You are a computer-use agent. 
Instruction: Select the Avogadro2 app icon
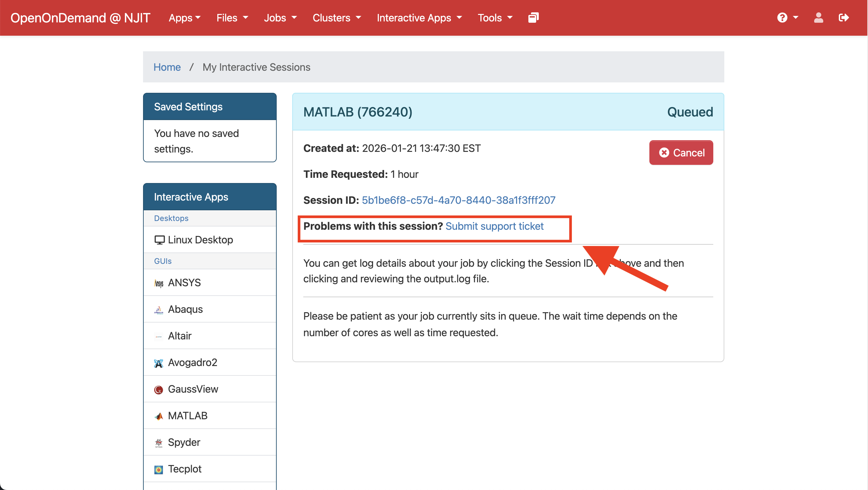tap(159, 363)
